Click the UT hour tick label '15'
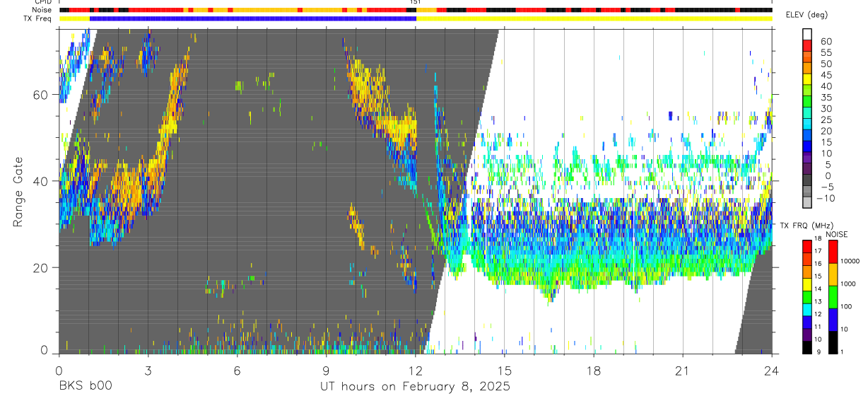Image resolution: width=868 pixels, height=401 pixels. pos(505,371)
